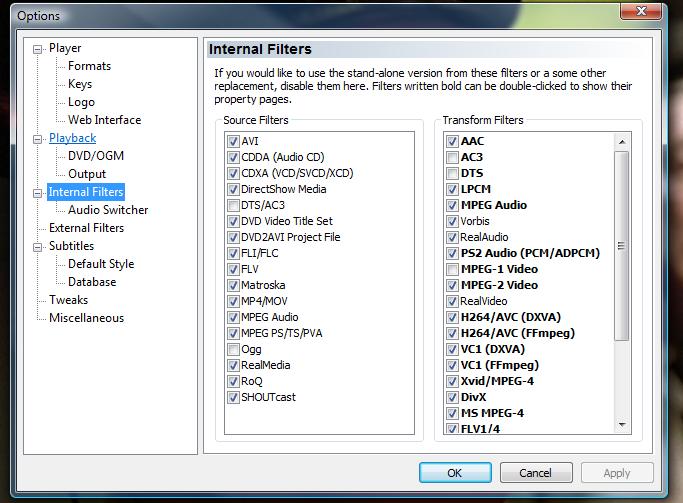The height and width of the screenshot is (503, 683).
Task: Collapse the Player tree node
Action: (x=39, y=48)
